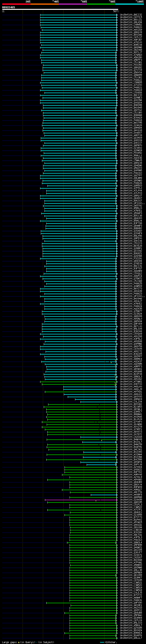Select hit label UniRef100_A4ULK0
Screen dimensions: 146x644
click(x=131, y=387)
